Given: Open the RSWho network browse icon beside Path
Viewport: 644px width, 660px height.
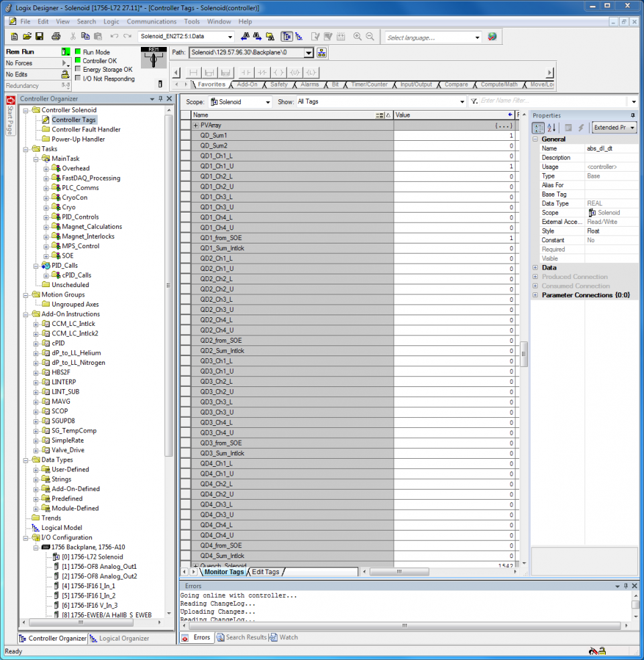Looking at the screenshot, I should click(x=322, y=52).
